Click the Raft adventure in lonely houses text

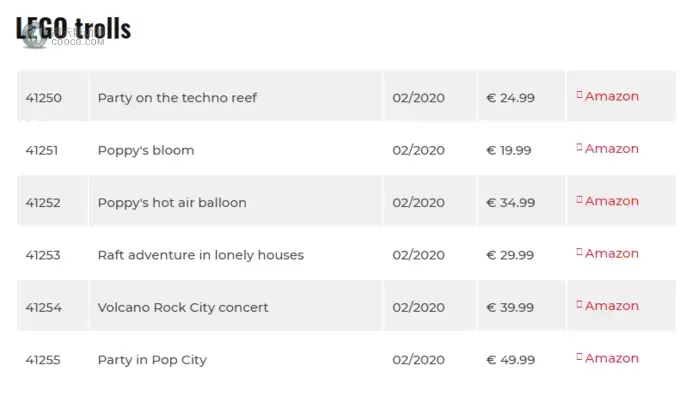click(x=200, y=255)
